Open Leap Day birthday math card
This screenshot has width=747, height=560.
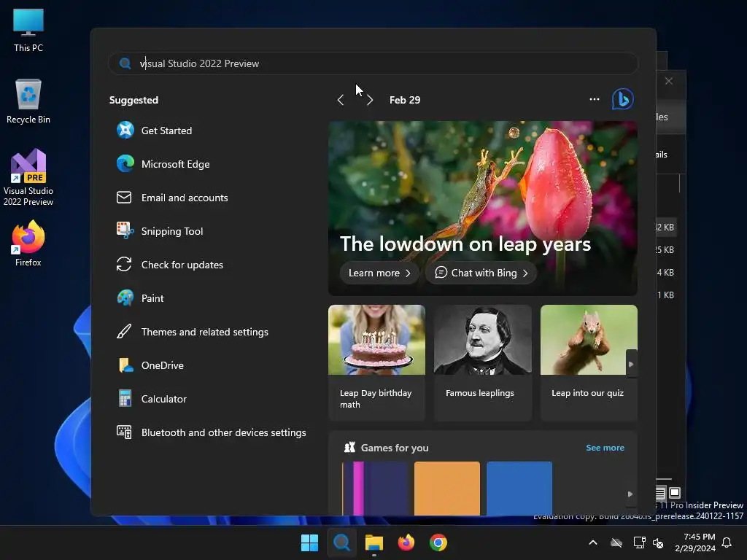376,363
